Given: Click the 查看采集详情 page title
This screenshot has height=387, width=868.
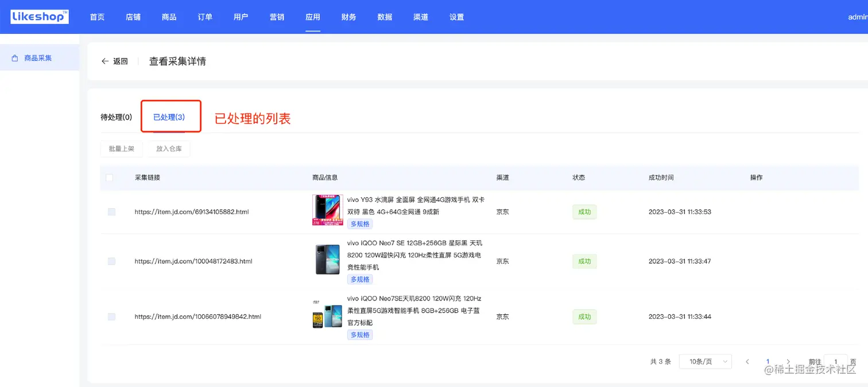Looking at the screenshot, I should coord(177,61).
